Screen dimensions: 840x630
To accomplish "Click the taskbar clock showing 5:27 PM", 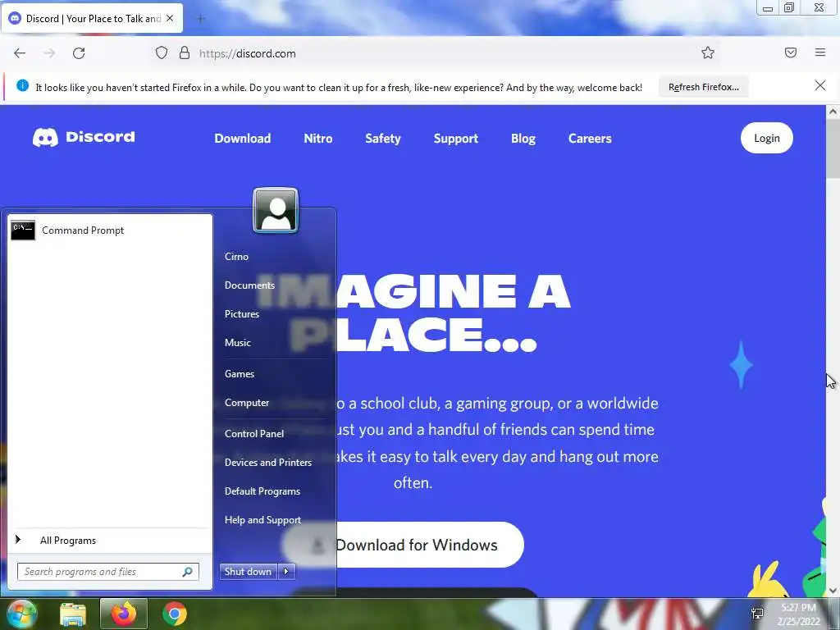I will click(798, 614).
